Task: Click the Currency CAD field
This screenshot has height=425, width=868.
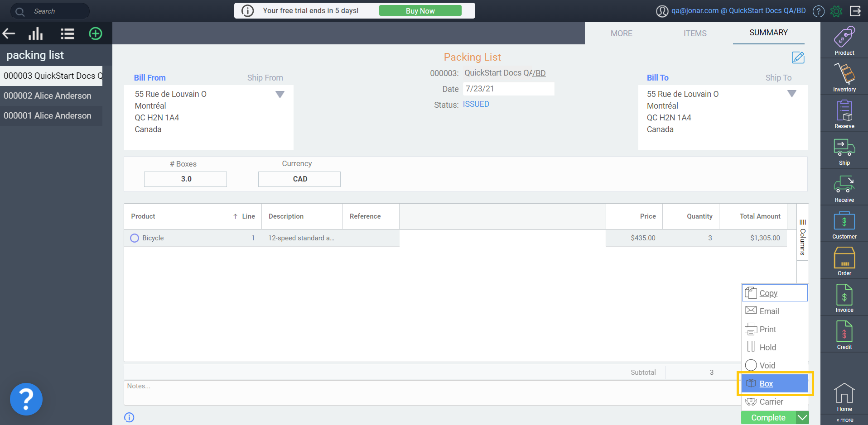Action: (299, 179)
